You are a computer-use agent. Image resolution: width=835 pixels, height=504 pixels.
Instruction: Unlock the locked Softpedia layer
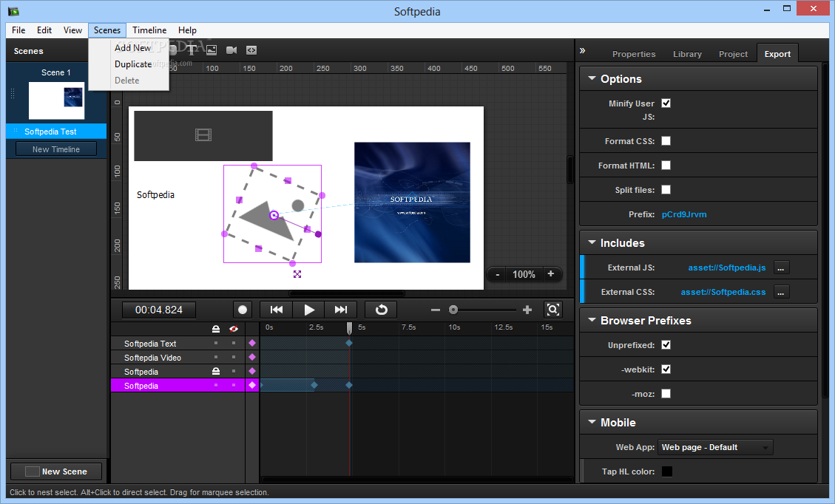(x=216, y=371)
